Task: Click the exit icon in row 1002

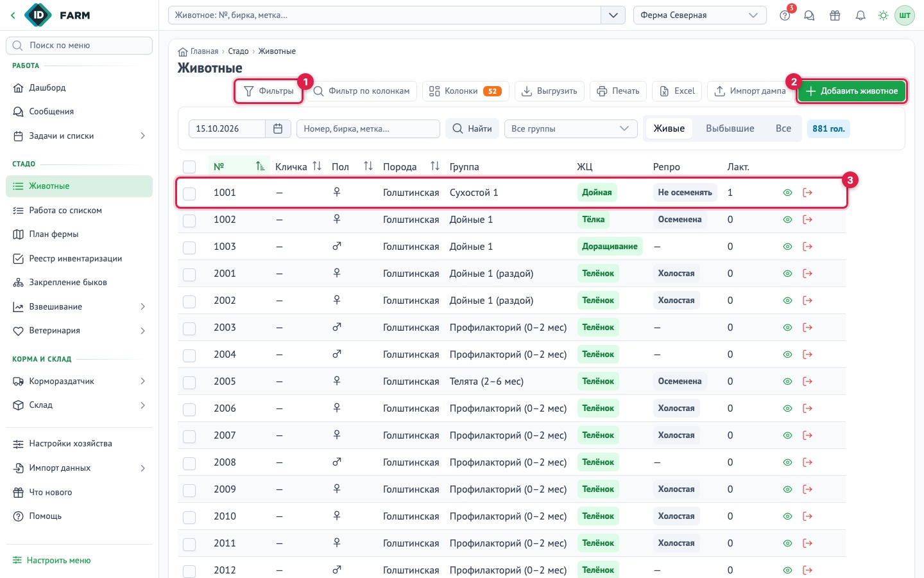Action: point(808,220)
